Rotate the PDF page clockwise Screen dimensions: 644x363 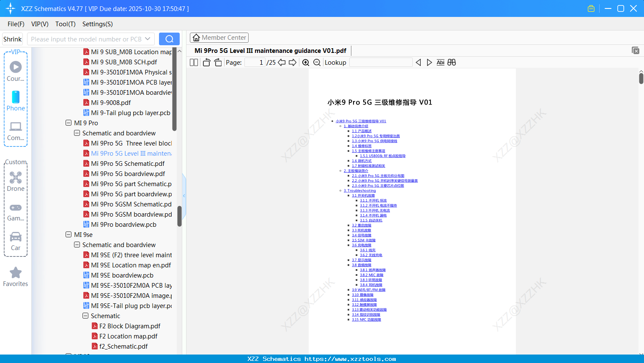click(x=218, y=63)
